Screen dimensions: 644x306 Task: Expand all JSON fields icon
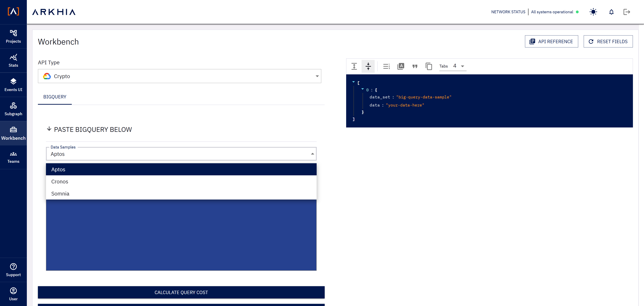click(x=354, y=66)
